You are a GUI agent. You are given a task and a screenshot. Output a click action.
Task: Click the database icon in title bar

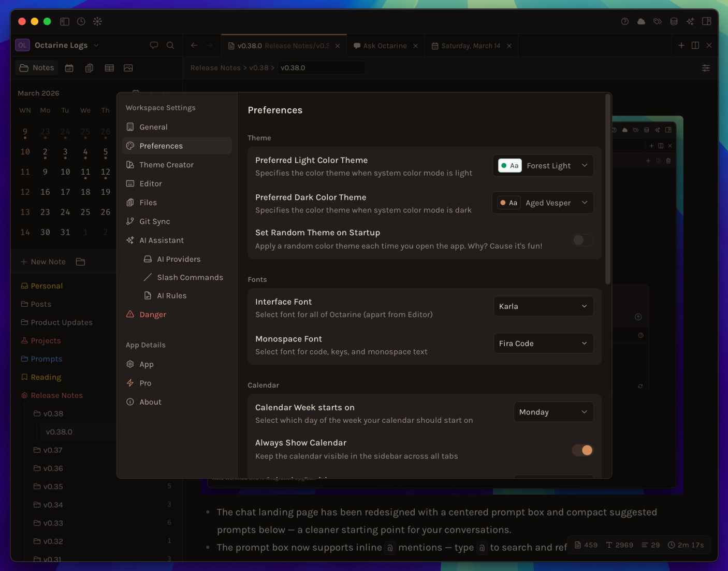674,21
